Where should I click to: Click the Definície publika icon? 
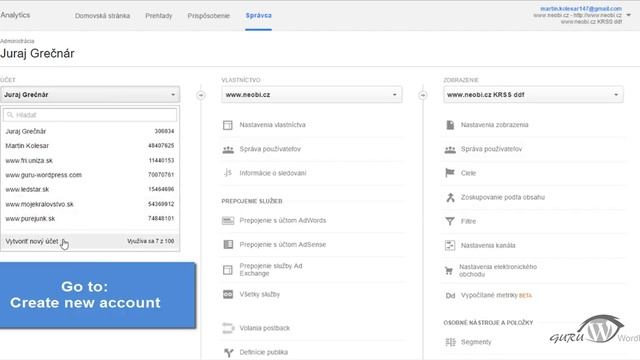[x=228, y=352]
